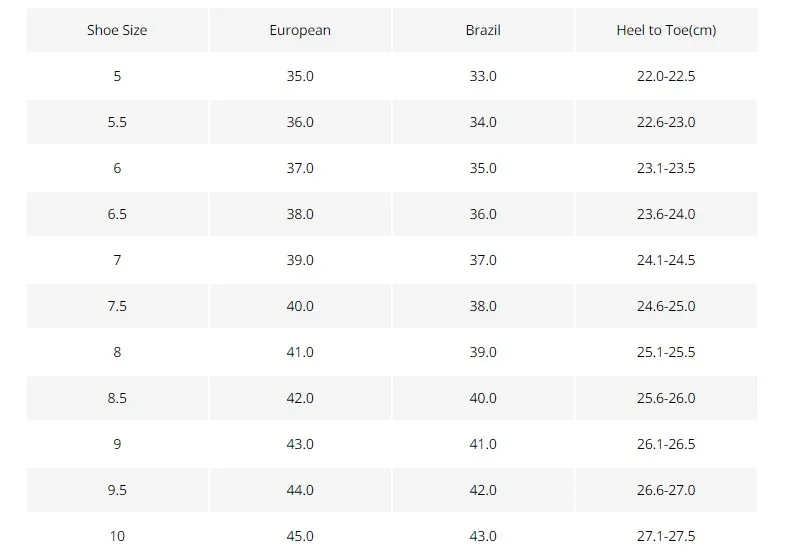Click Brazil size 36.0 cell
The height and width of the screenshot is (559, 786).
[x=483, y=214]
